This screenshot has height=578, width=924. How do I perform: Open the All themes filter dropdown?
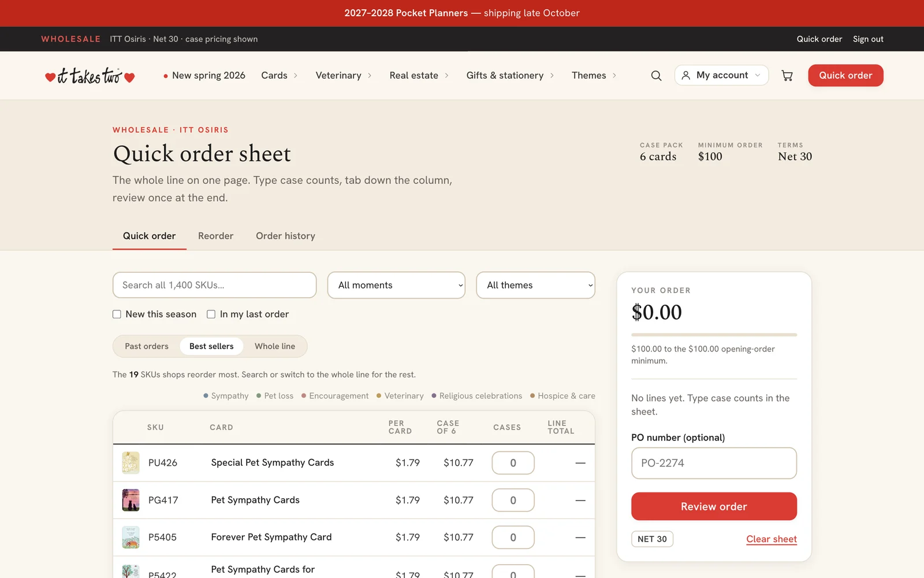coord(535,286)
